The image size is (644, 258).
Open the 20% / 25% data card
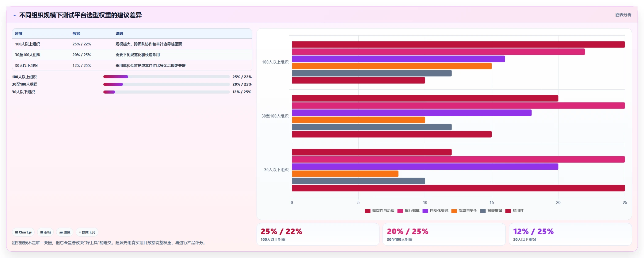point(444,234)
